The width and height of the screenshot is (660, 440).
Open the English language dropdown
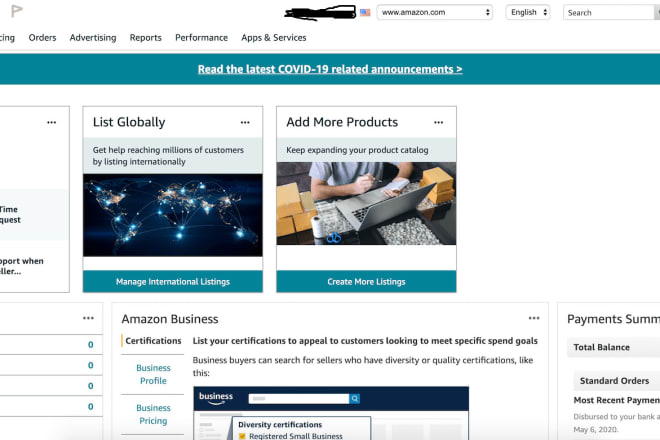click(x=528, y=13)
